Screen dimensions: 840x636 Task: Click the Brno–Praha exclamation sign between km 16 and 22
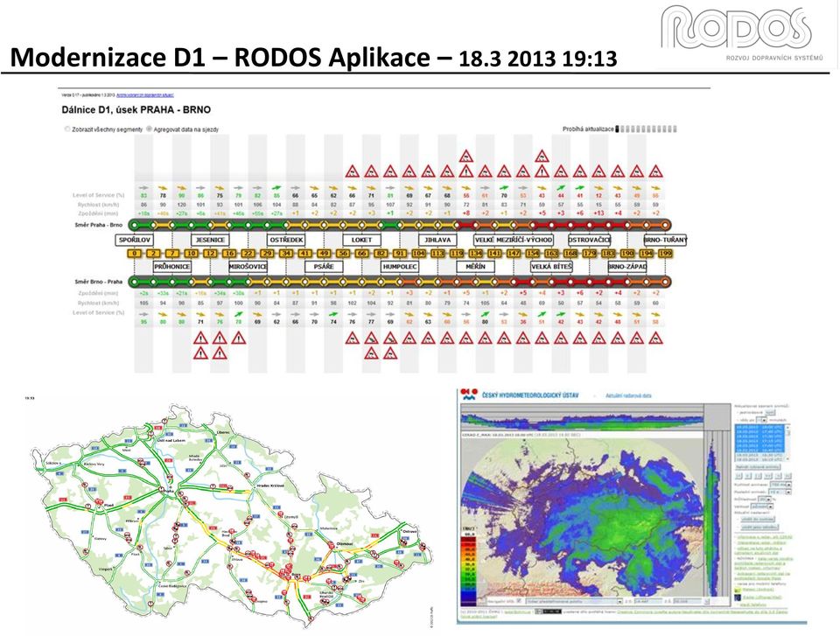click(238, 338)
